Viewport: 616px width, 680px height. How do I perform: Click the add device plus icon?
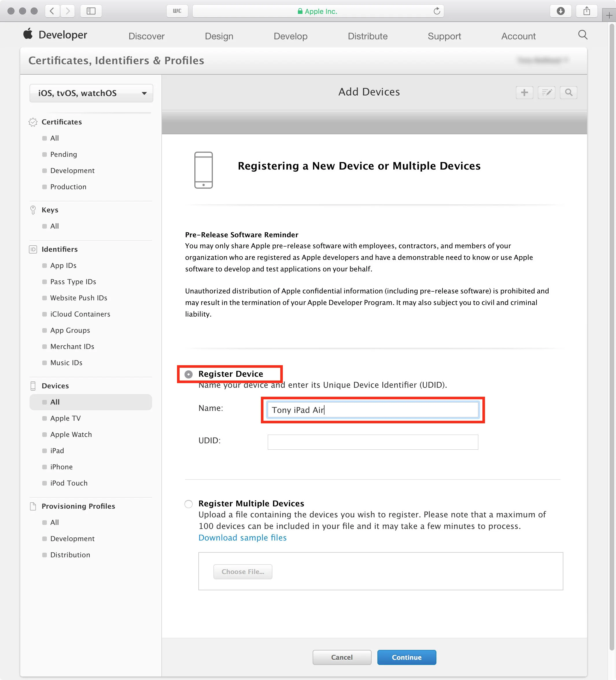pos(524,92)
